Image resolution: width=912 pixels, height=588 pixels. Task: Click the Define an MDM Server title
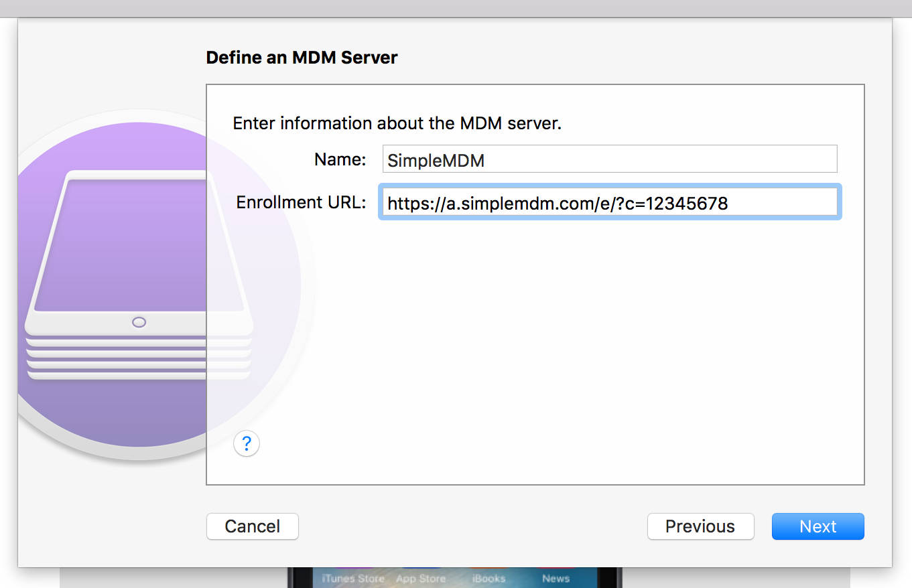click(x=302, y=58)
